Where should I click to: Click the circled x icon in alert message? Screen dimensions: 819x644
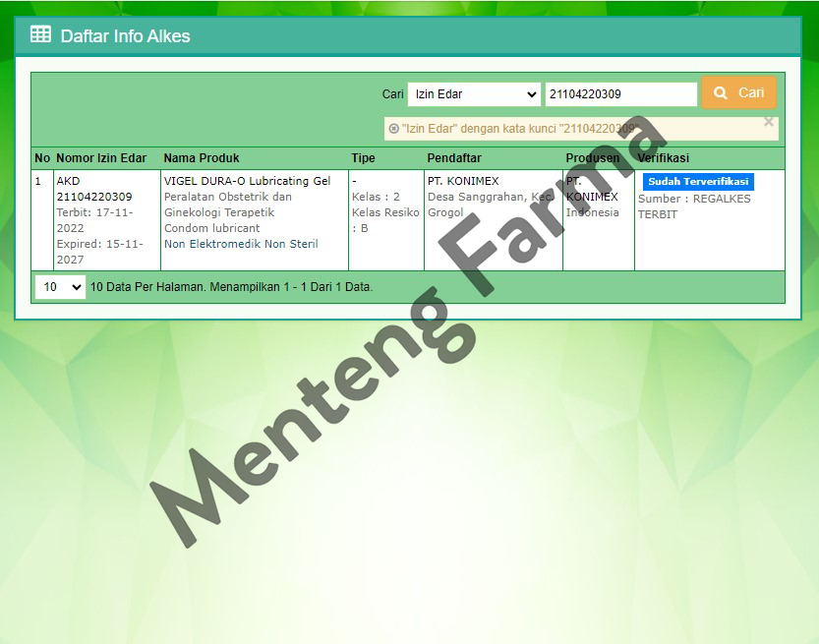pyautogui.click(x=393, y=129)
